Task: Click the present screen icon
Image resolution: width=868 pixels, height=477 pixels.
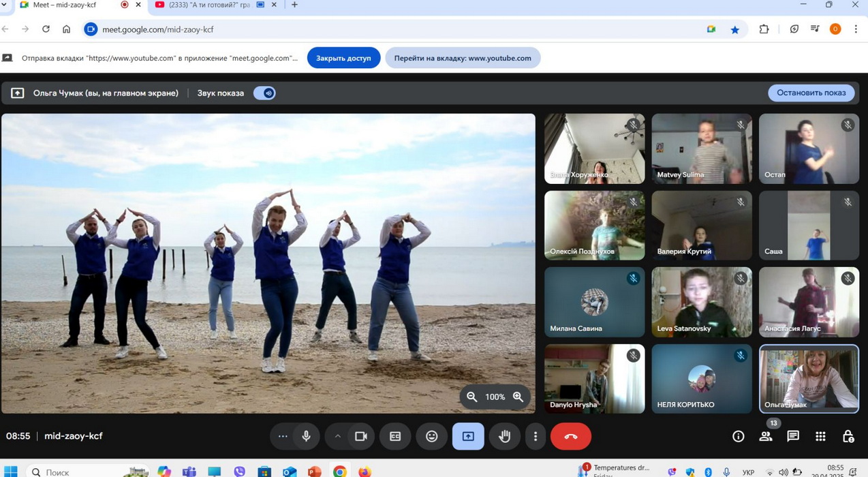Action: click(x=468, y=436)
